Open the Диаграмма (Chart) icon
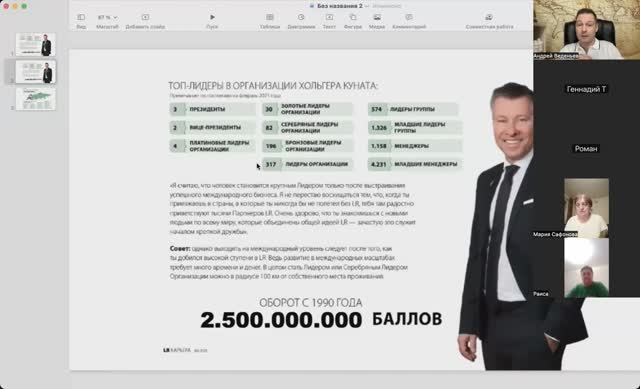 tap(301, 17)
